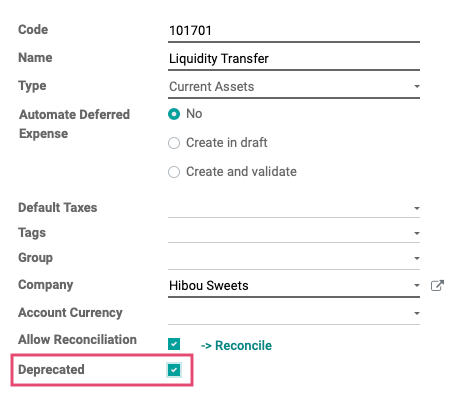456x405 pixels.
Task: Open Hibou Sweets company external link icon
Action: tap(437, 286)
